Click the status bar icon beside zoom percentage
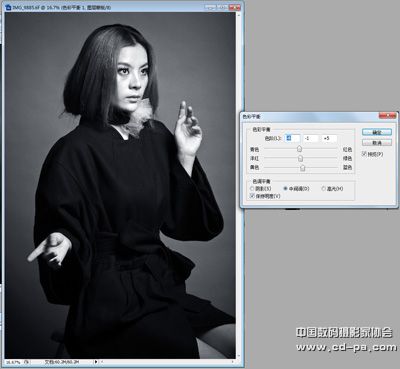The width and height of the screenshot is (400, 369). pos(26,362)
